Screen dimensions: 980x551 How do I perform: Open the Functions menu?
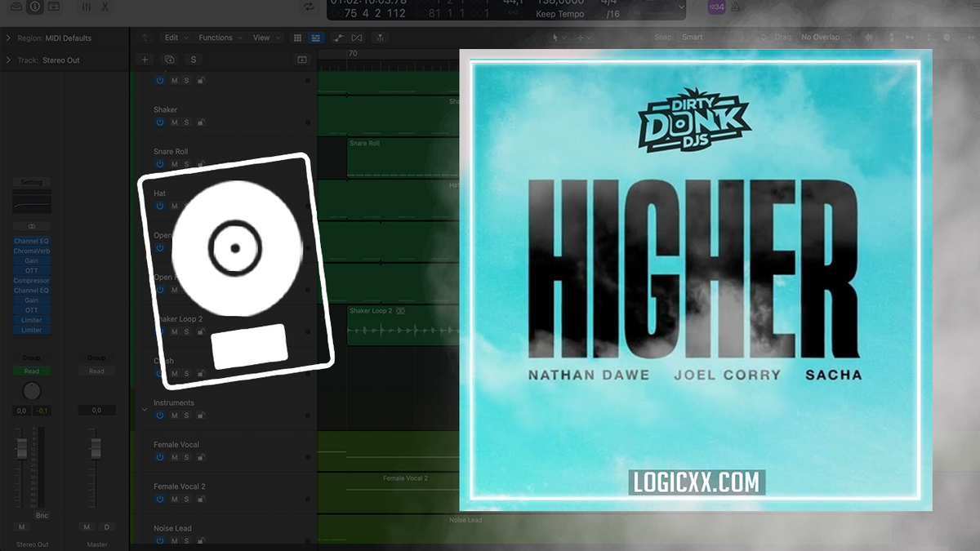pos(216,38)
